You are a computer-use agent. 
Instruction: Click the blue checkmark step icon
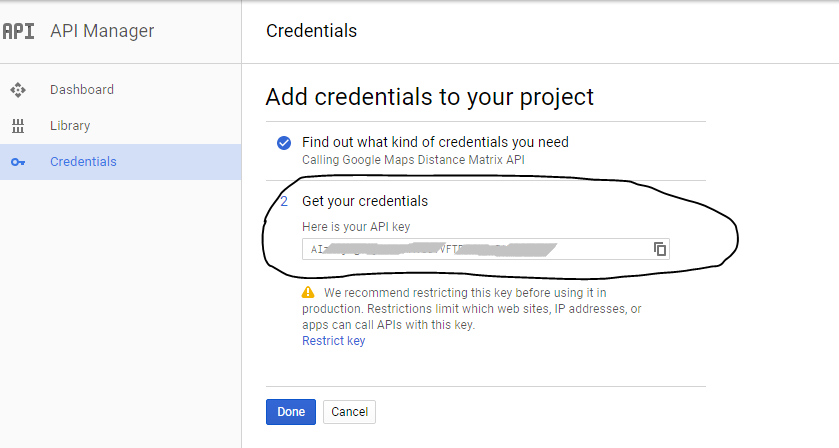284,143
